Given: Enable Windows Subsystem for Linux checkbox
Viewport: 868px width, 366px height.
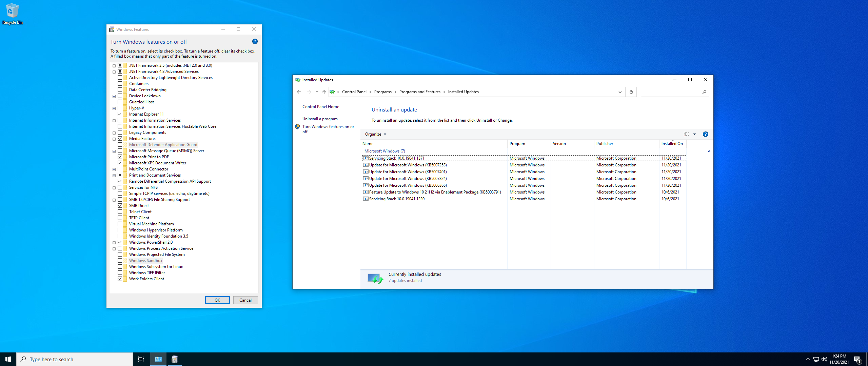Looking at the screenshot, I should click(x=120, y=267).
